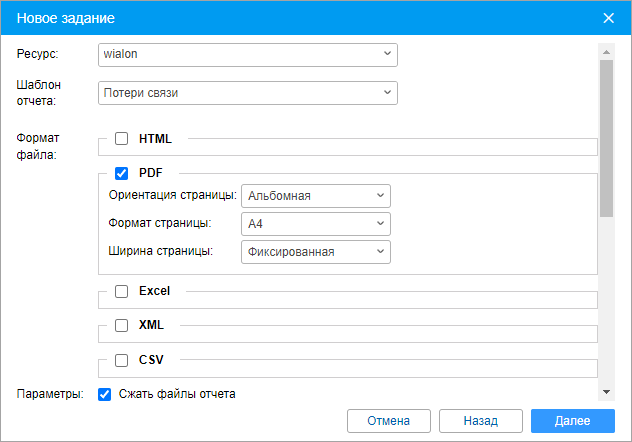Open the Ширина страницы dropdown
The width and height of the screenshot is (632, 442).
click(316, 252)
